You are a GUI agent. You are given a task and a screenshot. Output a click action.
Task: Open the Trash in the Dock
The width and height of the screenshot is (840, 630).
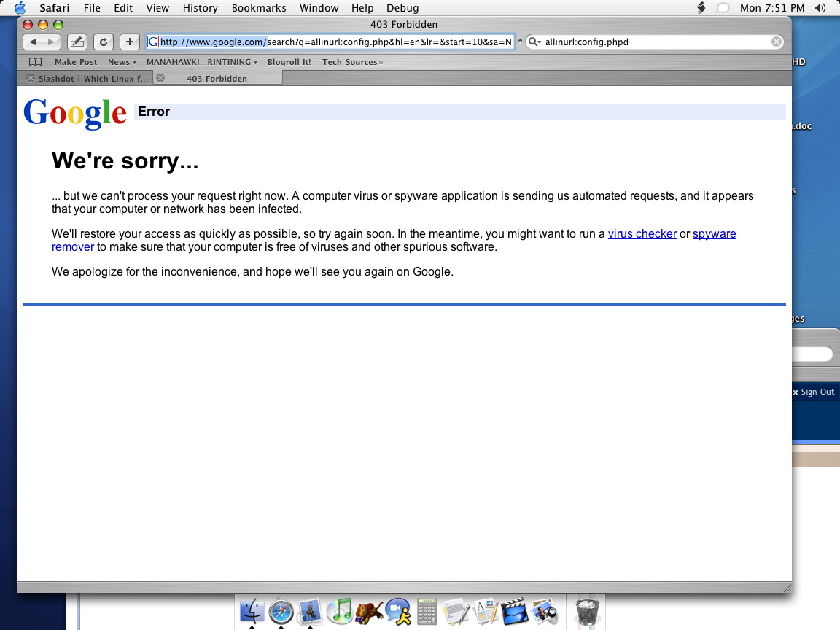[x=587, y=612]
